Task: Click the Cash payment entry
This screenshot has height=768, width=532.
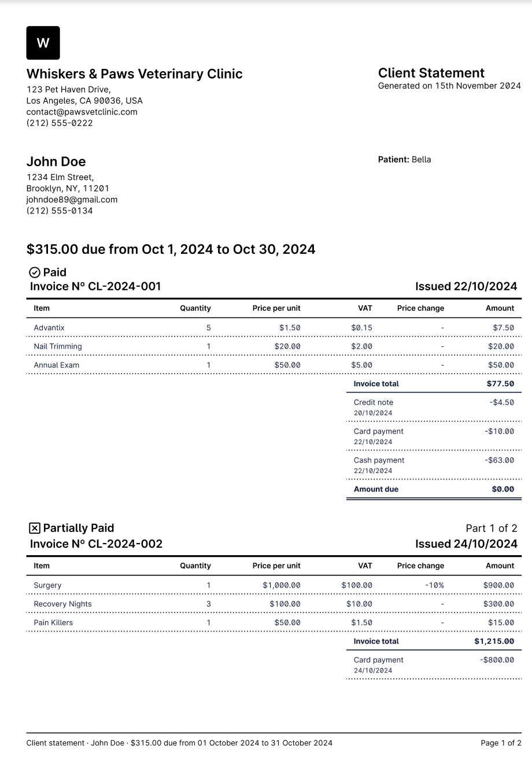Action: (379, 460)
